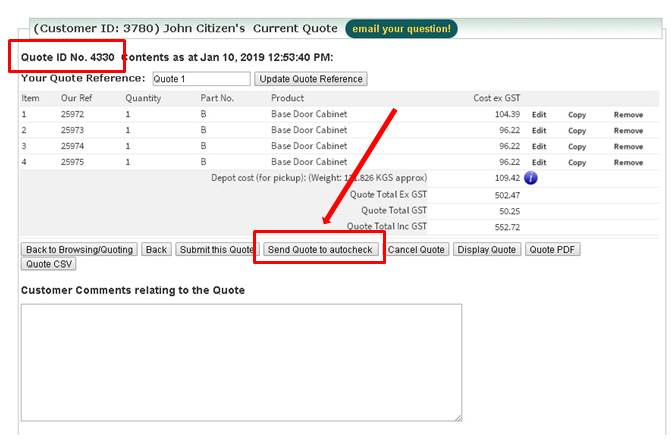Export the Quote CSV

[x=48, y=265]
